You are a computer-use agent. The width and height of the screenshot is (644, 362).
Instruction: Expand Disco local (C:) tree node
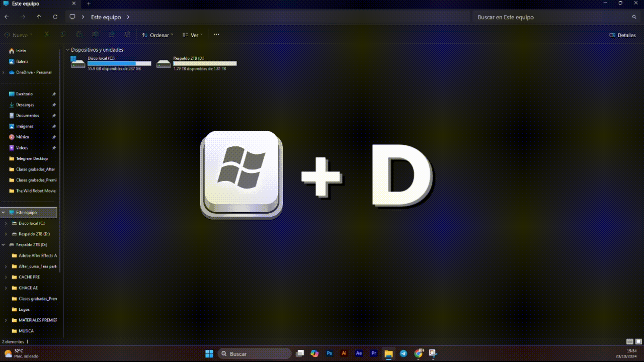[6, 223]
